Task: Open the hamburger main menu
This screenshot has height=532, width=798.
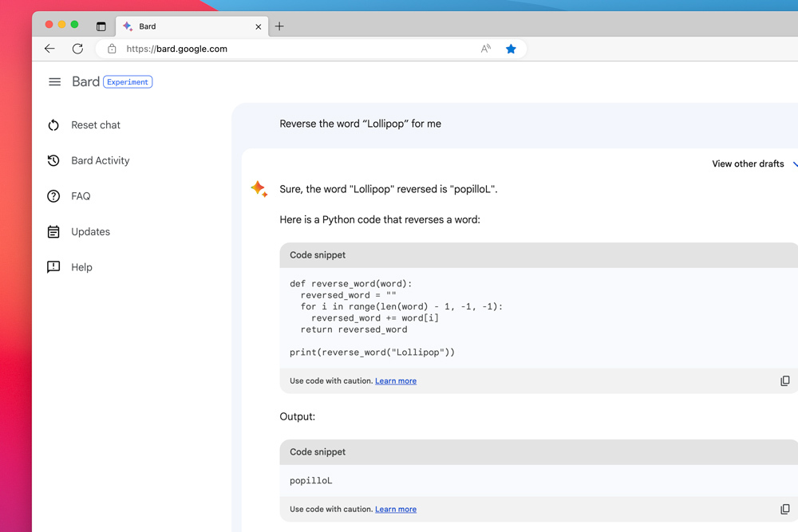Action: coord(54,82)
